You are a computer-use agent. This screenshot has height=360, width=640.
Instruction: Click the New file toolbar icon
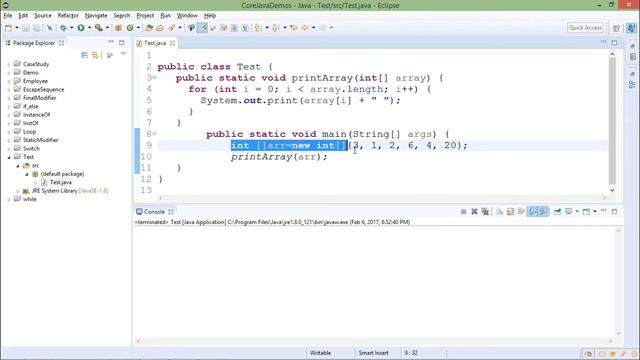(8, 28)
